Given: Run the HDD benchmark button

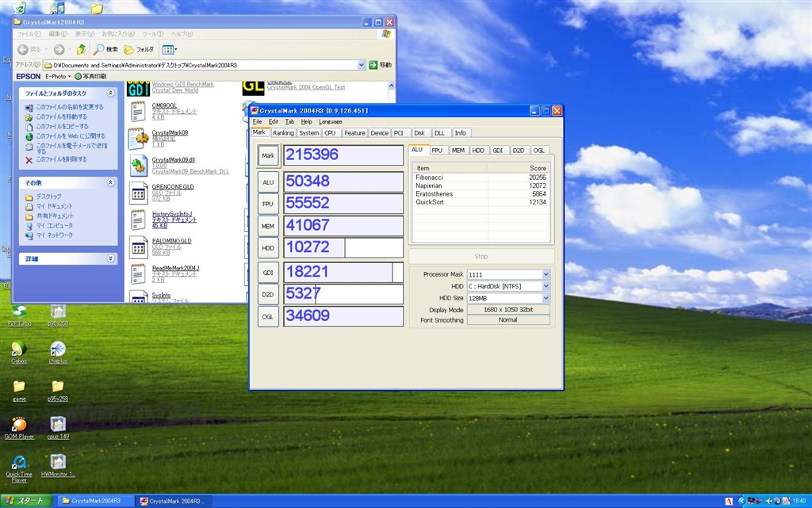Looking at the screenshot, I should 268,248.
